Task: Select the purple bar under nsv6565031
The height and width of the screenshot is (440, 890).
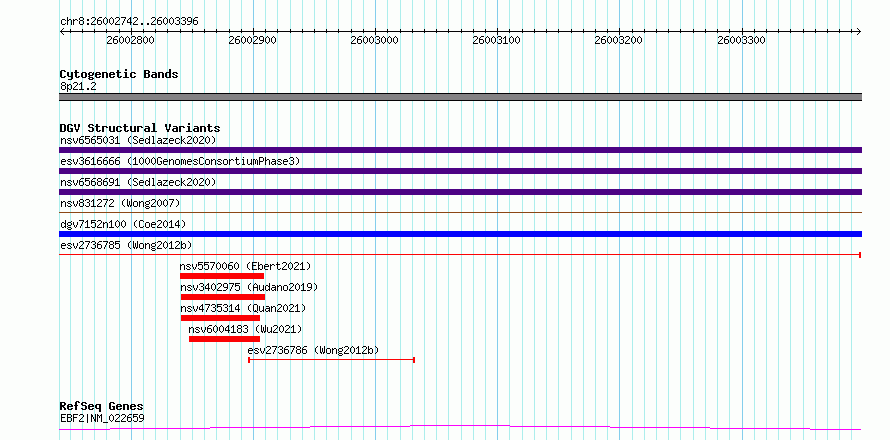Action: point(460,150)
